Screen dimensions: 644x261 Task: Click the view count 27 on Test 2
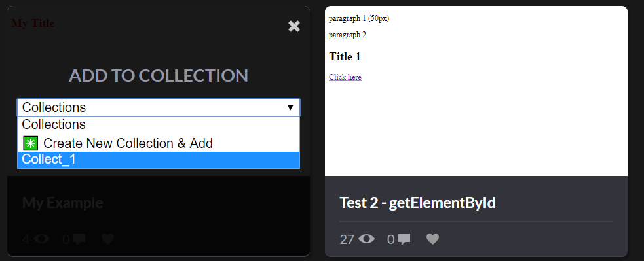pos(347,239)
